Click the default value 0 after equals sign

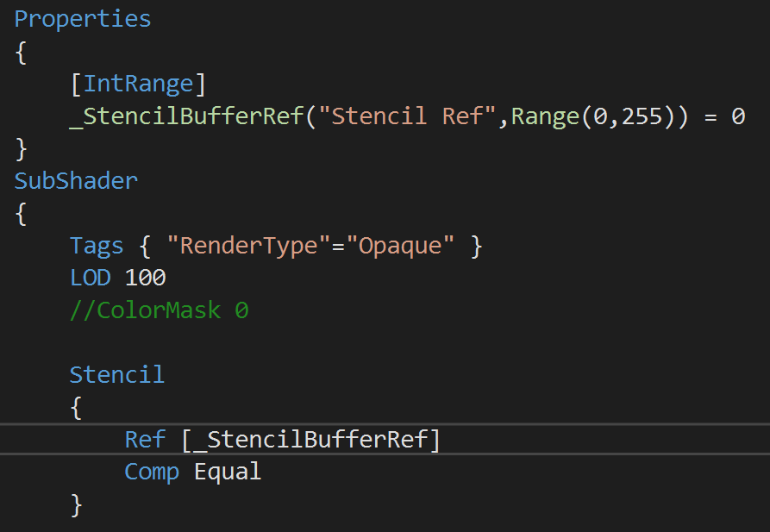point(738,116)
